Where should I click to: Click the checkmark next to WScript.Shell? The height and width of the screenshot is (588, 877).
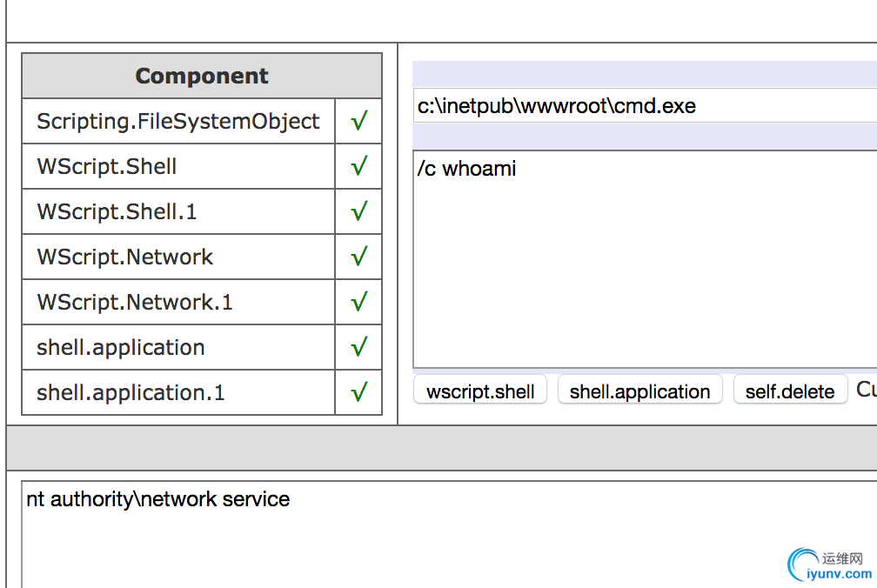click(358, 166)
